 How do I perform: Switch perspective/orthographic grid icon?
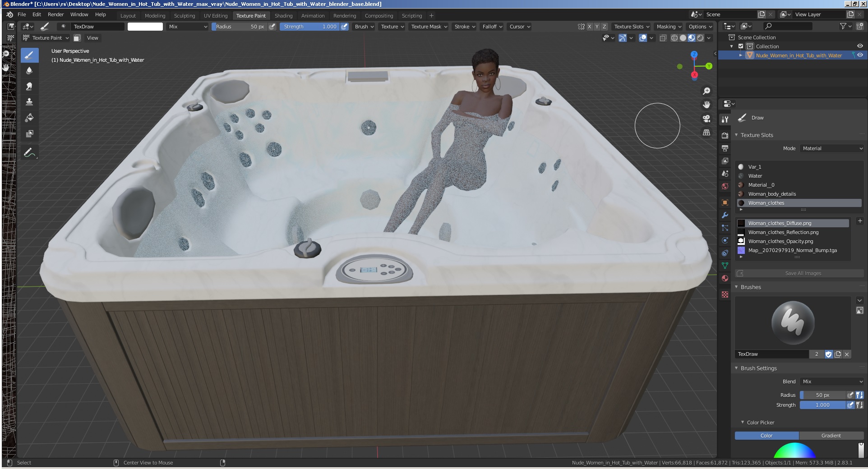pyautogui.click(x=706, y=133)
